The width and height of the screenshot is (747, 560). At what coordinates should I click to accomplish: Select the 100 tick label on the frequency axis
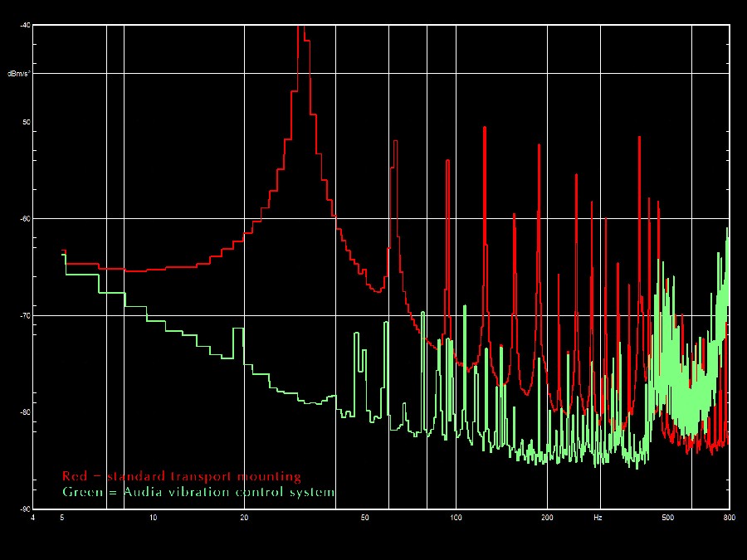[x=455, y=517]
